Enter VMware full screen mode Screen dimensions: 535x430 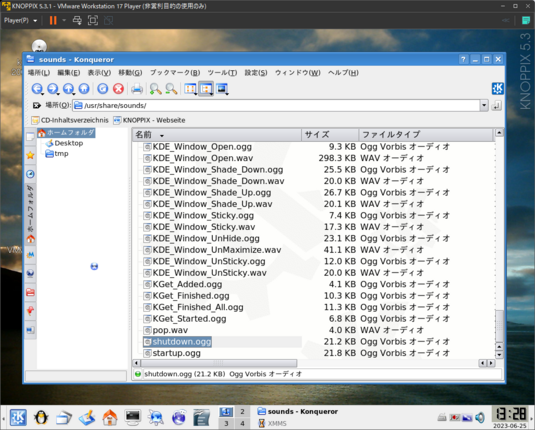coord(93,20)
